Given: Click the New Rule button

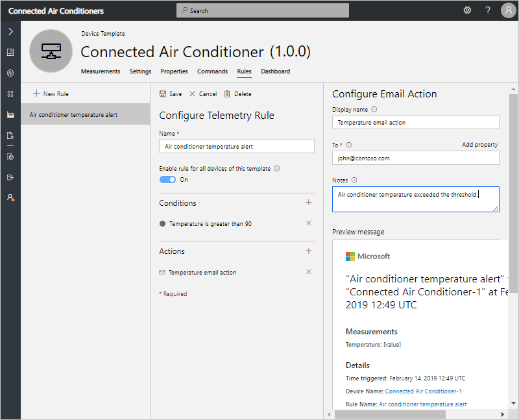Looking at the screenshot, I should point(51,93).
